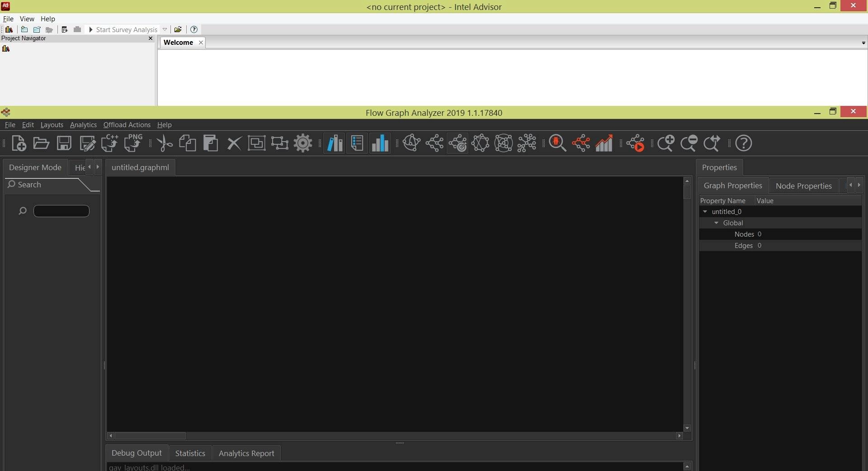Open the Edit menu in Flow Graph Analyzer

click(x=28, y=125)
